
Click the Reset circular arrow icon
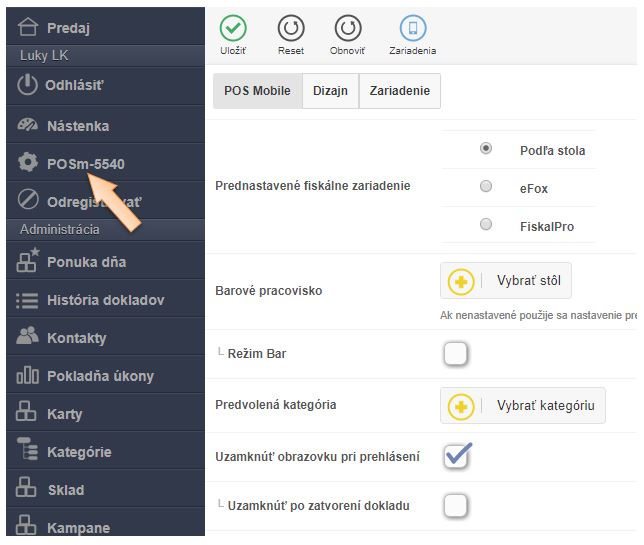290,28
